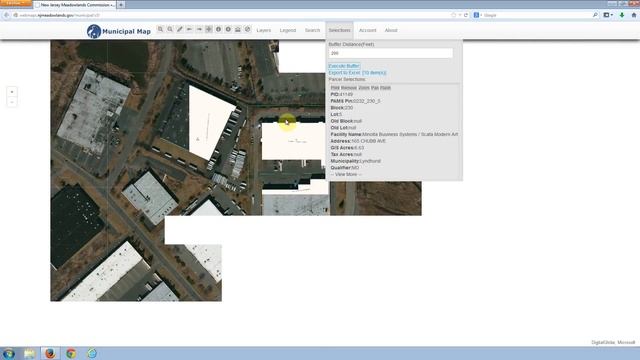Zoom the map in with plus button

coord(12,92)
